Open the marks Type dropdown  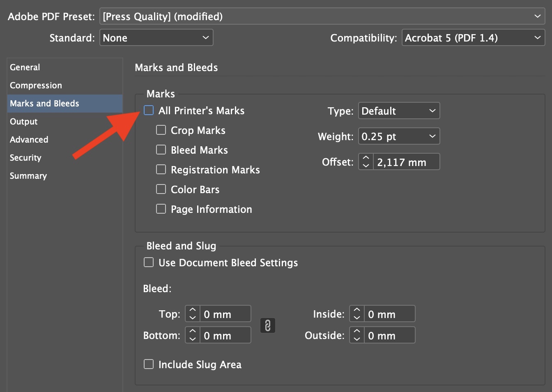[x=399, y=111]
